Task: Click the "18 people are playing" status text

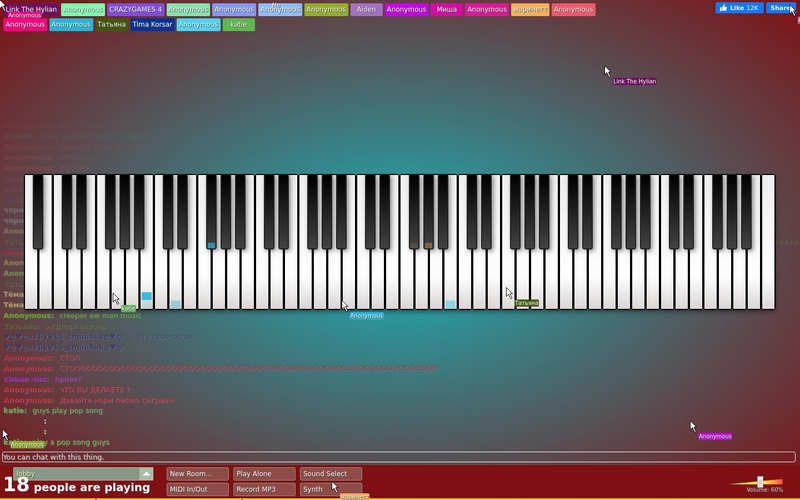Action: (77, 486)
